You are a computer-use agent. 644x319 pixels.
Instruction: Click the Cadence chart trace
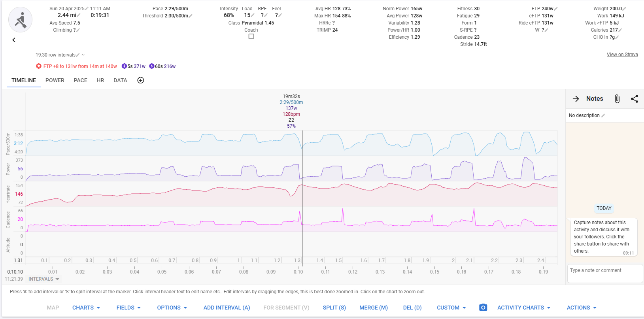291,219
